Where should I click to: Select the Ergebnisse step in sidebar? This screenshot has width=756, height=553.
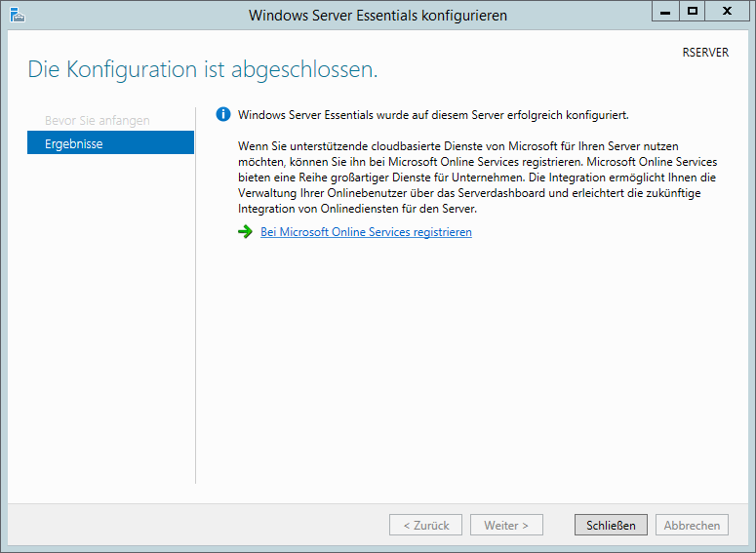[x=110, y=142]
